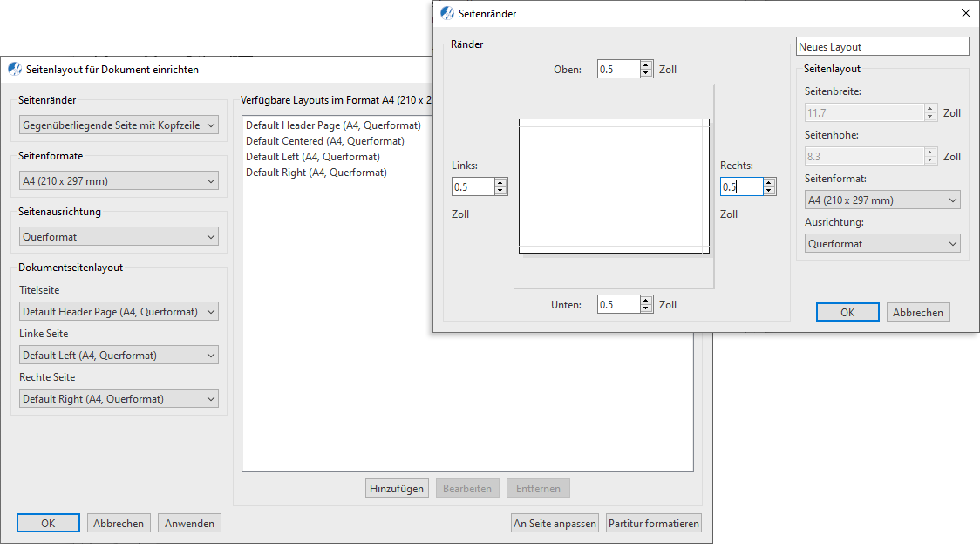Increase the Oben margin with up arrow
Viewport: 980px width, 549px height.
pos(646,65)
